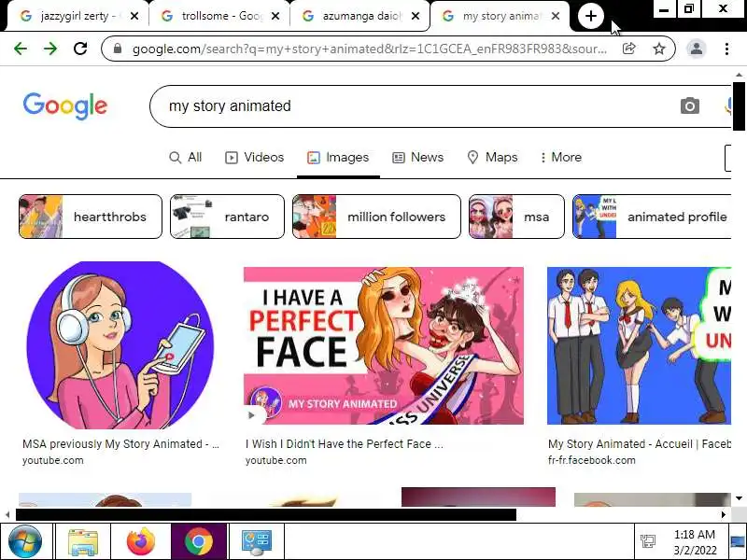
Task: Open the school uniform group image
Action: pos(639,345)
